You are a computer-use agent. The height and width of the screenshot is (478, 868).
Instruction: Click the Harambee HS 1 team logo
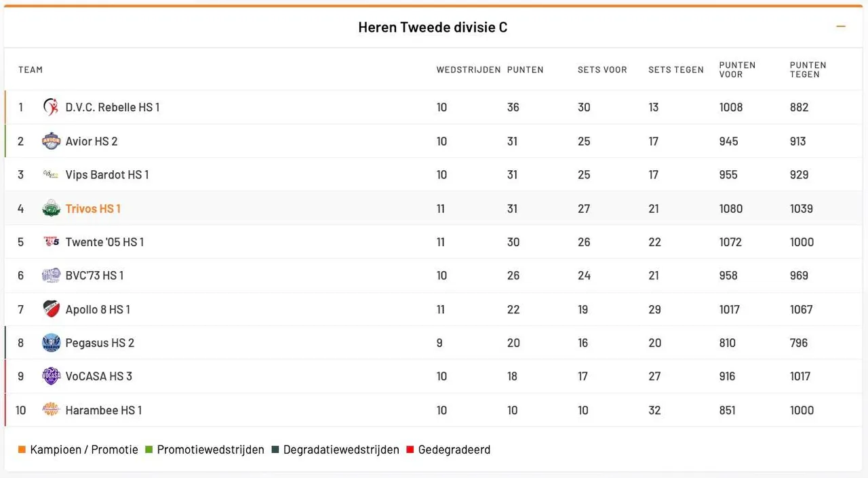coord(51,410)
